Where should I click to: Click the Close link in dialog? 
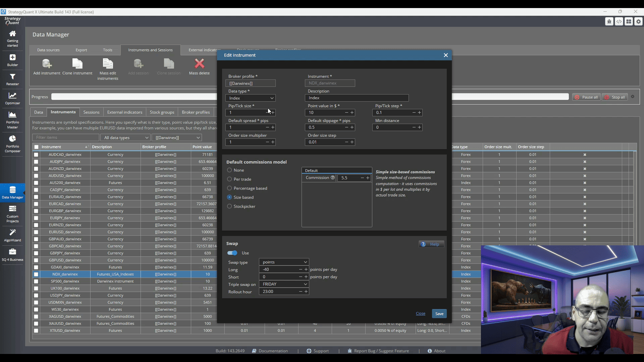[x=420, y=314]
